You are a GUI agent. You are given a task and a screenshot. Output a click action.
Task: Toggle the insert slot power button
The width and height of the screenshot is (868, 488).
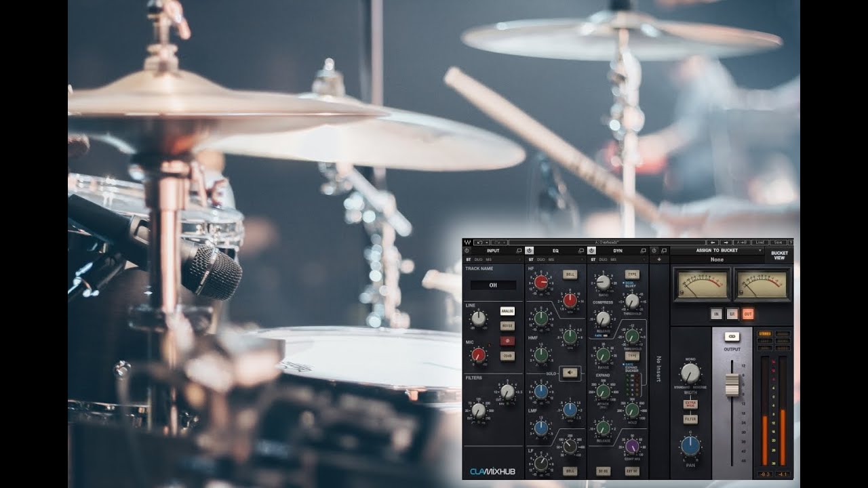click(x=654, y=251)
